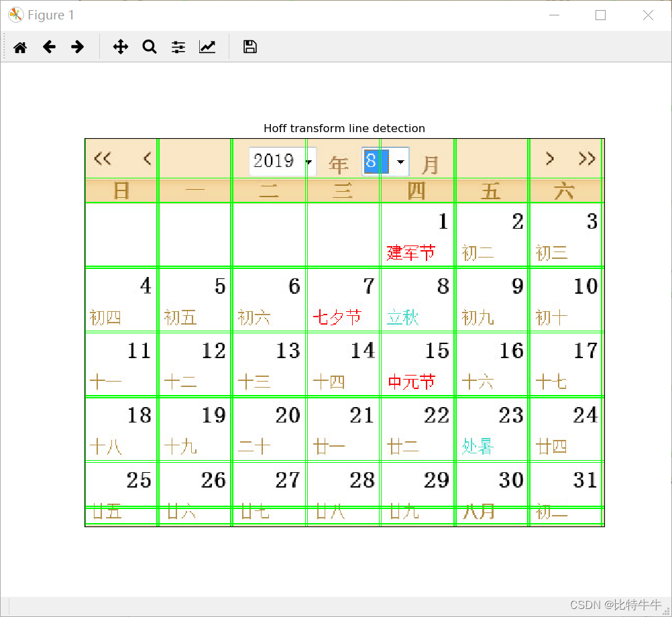Click date 26 in the calendar
Image resolution: width=672 pixels, height=617 pixels.
click(x=213, y=480)
